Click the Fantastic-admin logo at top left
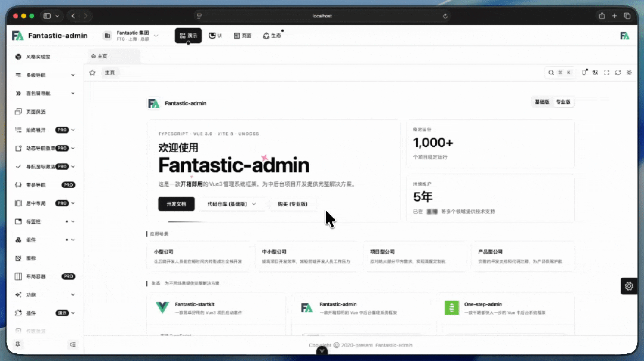The image size is (644, 361). 18,36
